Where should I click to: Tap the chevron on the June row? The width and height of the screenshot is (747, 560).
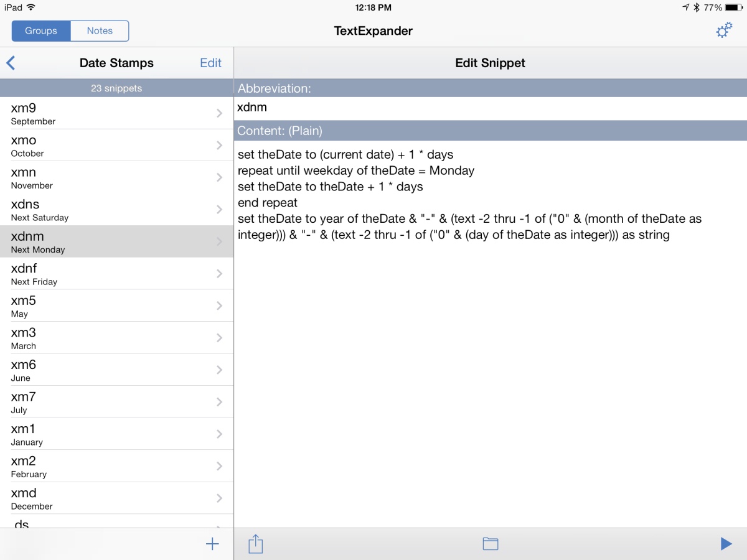pos(219,370)
